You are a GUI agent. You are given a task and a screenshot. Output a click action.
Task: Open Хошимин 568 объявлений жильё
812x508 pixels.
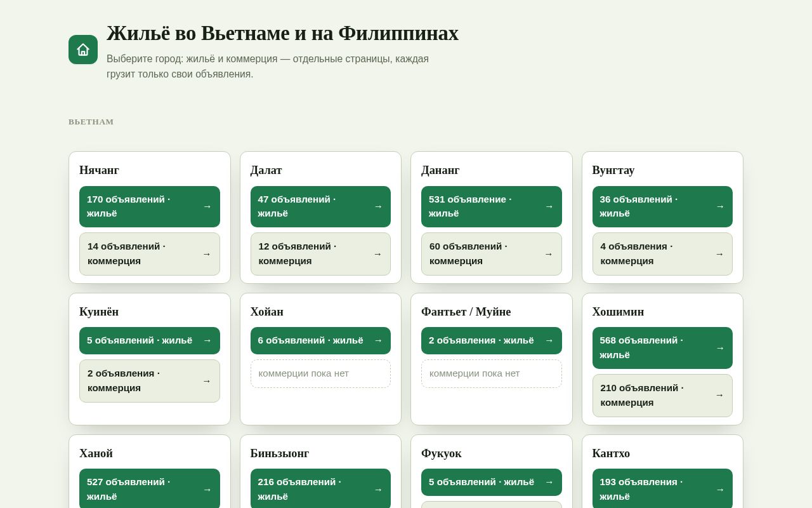tap(662, 348)
